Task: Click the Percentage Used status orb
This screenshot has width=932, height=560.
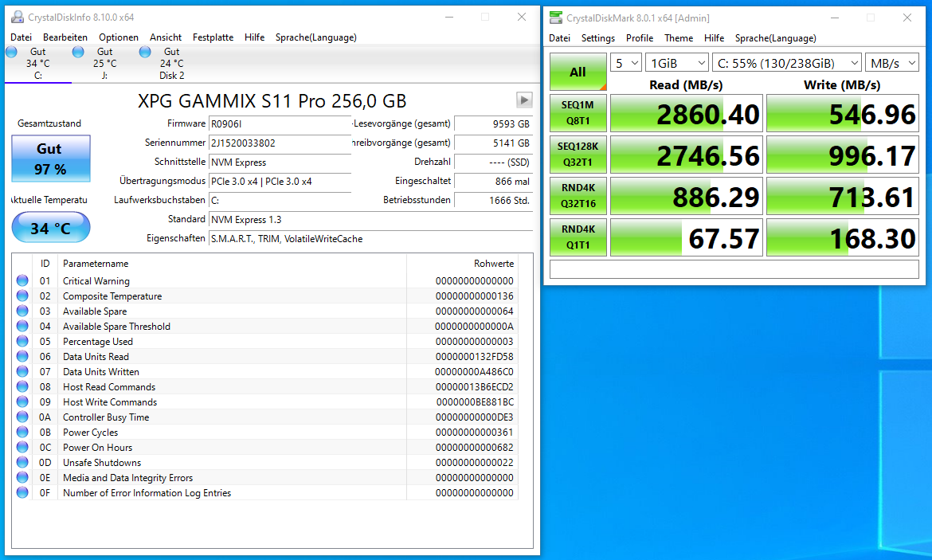Action: (x=22, y=341)
